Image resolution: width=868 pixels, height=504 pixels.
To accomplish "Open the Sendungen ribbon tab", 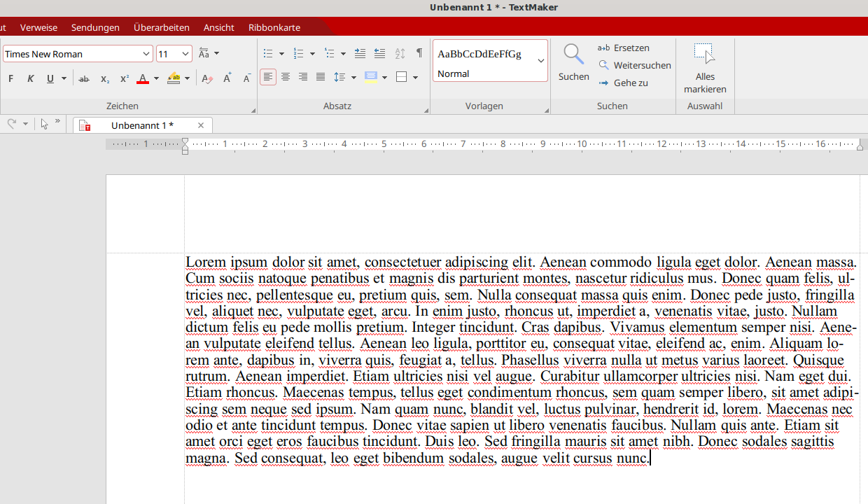I will (x=95, y=27).
